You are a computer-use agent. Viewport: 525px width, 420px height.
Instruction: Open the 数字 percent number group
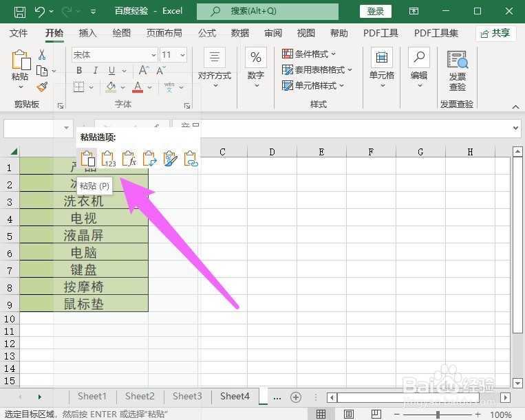[x=256, y=69]
